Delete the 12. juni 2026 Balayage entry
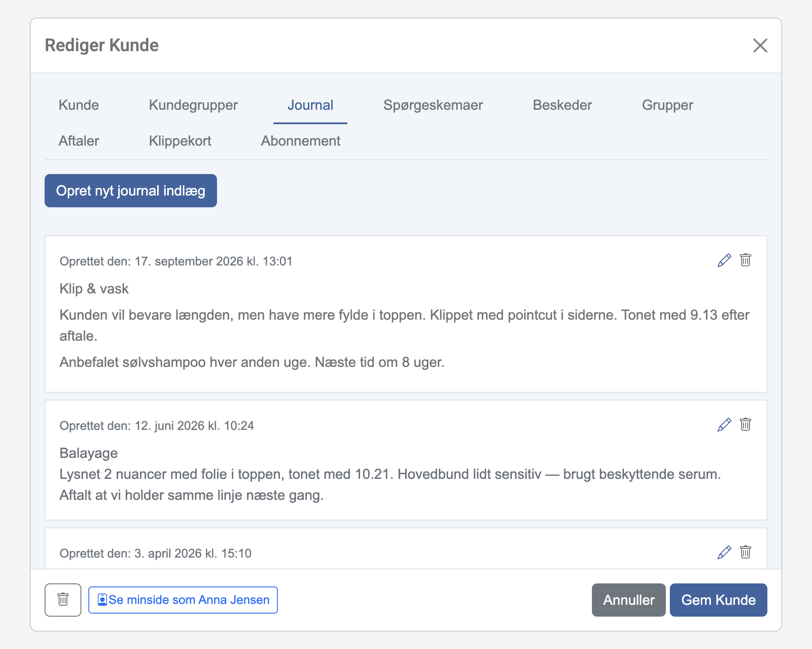This screenshot has width=812, height=649. coord(745,424)
